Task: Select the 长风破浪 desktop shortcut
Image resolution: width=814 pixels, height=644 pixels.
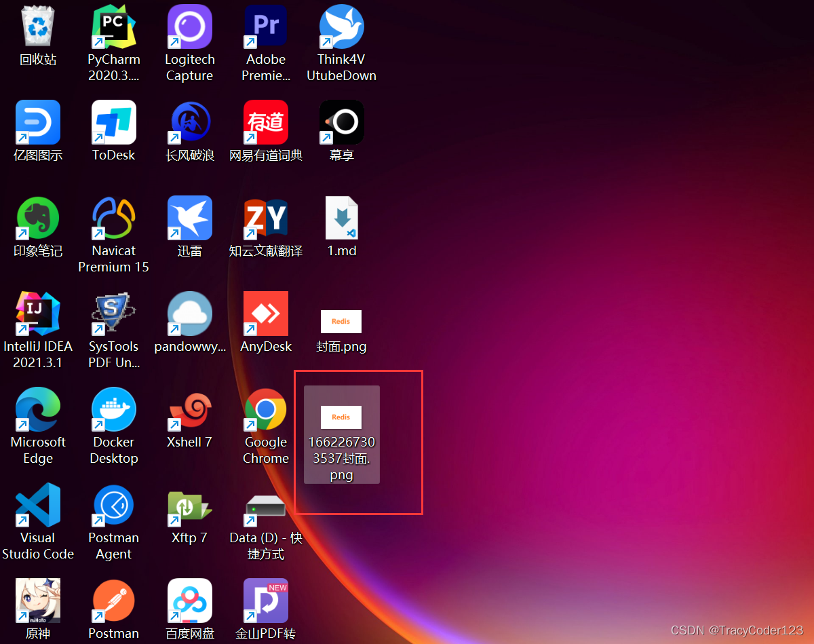Action: point(190,123)
